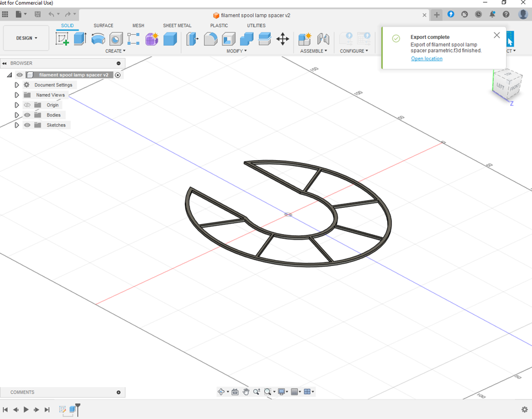Toggle visibility of filament spool lamp spacer v2

coord(19,75)
